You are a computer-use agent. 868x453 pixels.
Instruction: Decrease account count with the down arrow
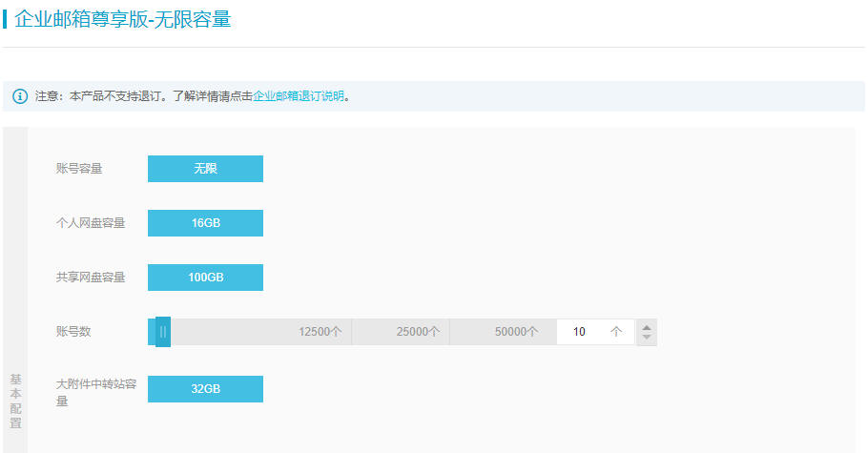click(647, 338)
